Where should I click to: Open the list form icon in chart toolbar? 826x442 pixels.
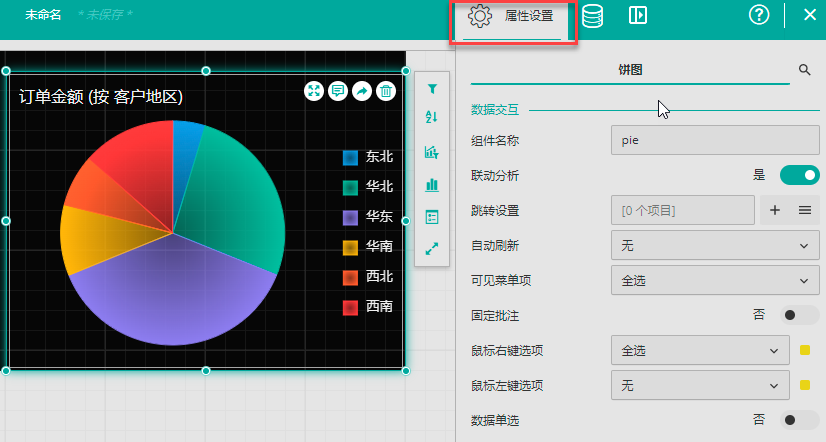point(432,217)
